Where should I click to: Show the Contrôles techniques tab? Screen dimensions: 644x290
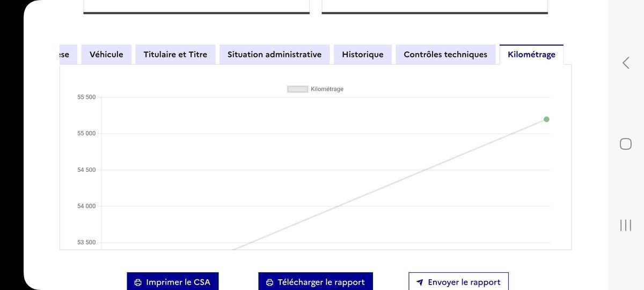tap(445, 54)
